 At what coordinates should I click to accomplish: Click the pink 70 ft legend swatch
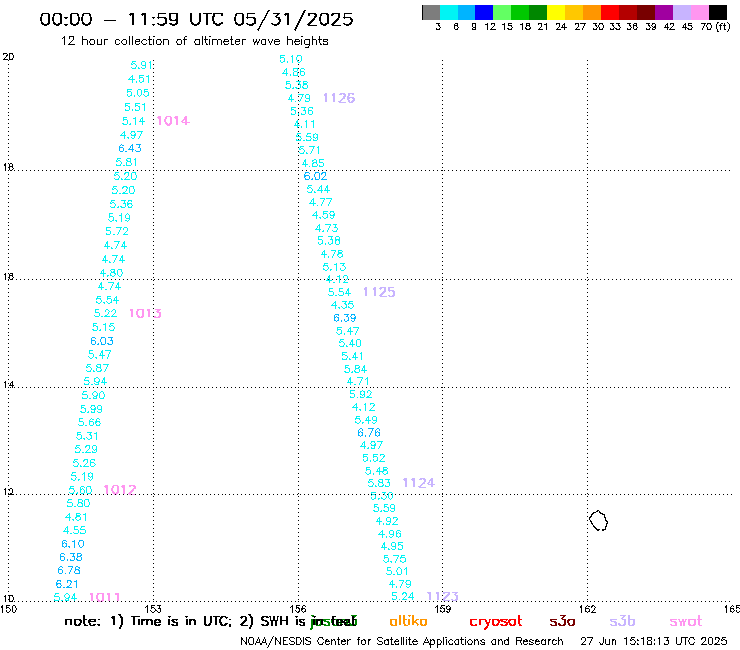pyautogui.click(x=699, y=12)
